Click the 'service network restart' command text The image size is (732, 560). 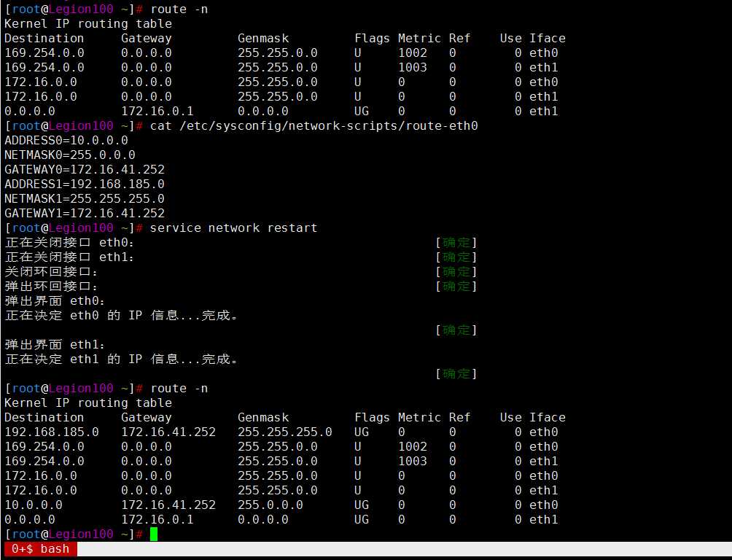coord(233,228)
